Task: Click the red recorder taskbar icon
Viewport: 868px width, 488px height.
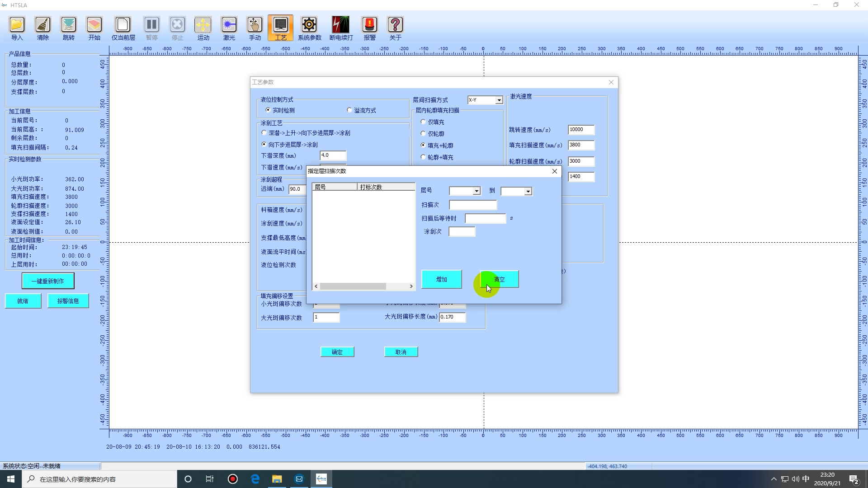Action: (x=232, y=479)
